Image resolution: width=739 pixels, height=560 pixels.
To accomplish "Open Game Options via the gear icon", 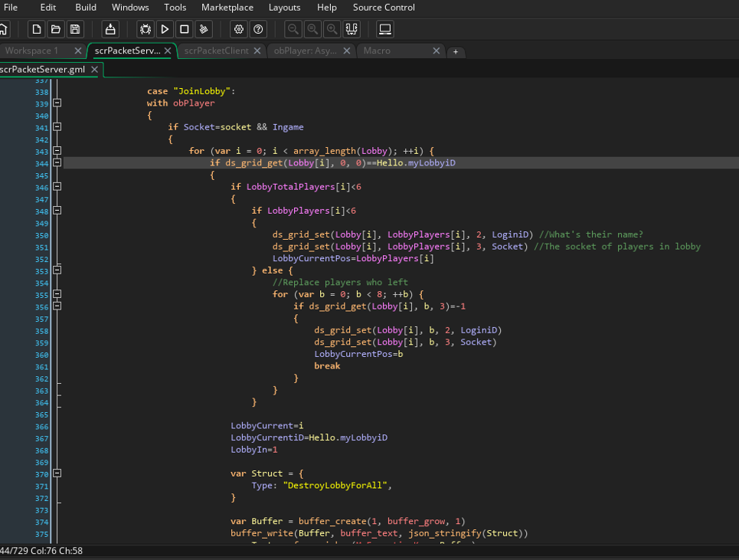I will pos(238,29).
